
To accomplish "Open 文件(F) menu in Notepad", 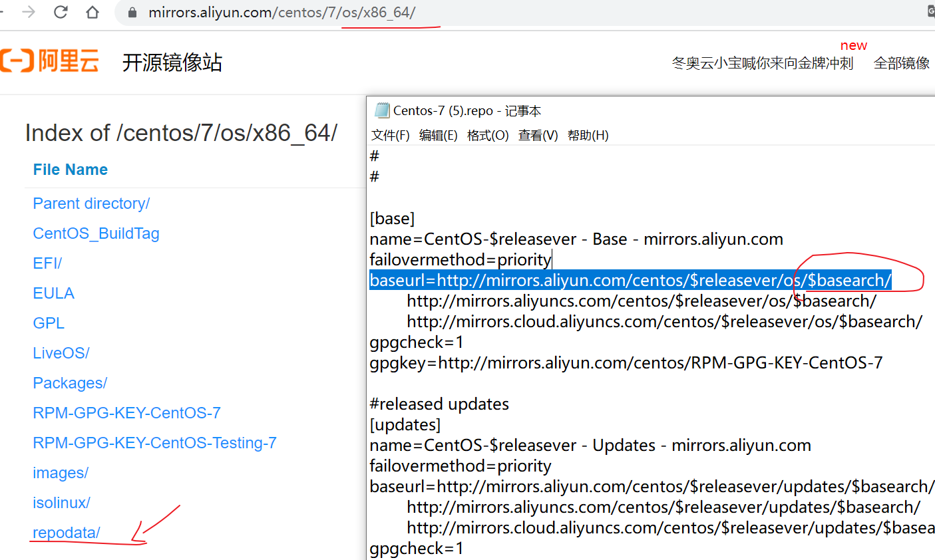I will [391, 135].
